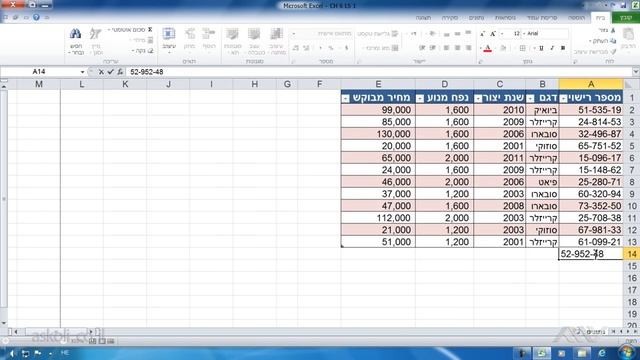Image resolution: width=640 pixels, height=360 pixels.
Task: Open Conditional Formatting menu
Action: point(277,41)
